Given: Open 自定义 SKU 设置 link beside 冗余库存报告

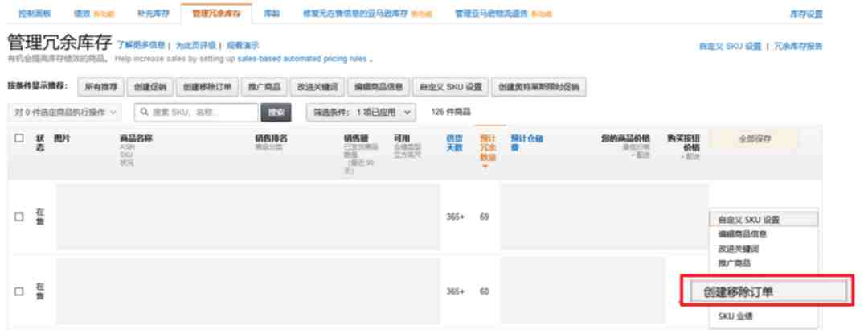Looking at the screenshot, I should tap(730, 47).
